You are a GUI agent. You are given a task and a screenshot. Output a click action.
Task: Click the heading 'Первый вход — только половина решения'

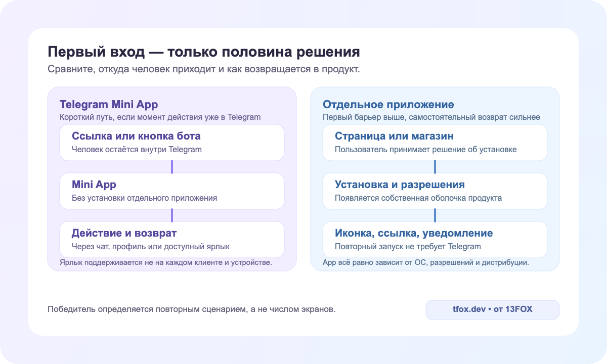[203, 53]
